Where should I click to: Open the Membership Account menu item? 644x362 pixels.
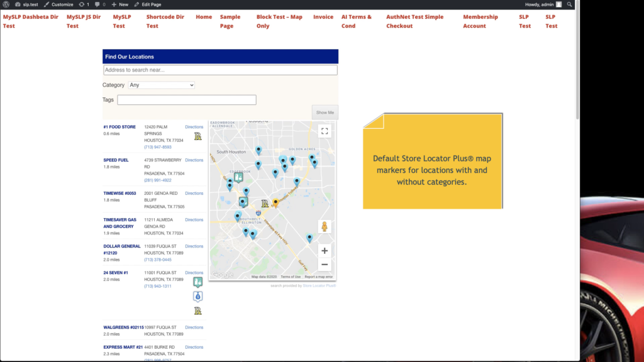point(480,21)
